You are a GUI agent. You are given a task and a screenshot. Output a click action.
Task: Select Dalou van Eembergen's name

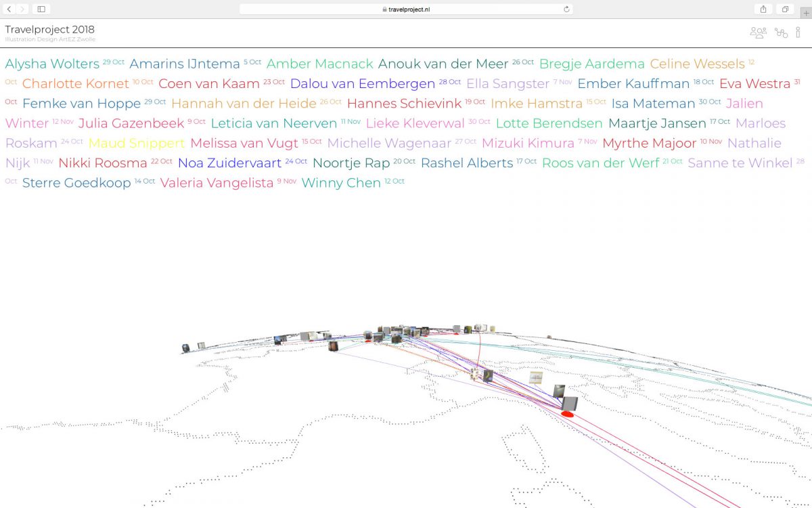coord(362,84)
